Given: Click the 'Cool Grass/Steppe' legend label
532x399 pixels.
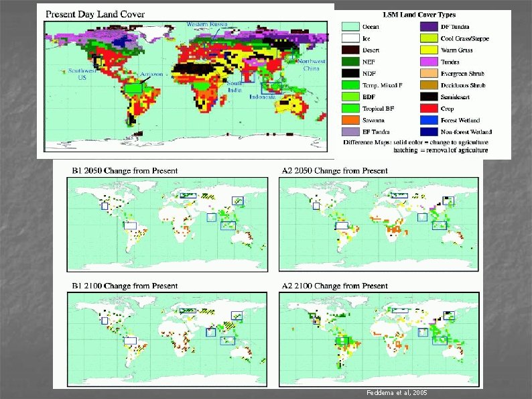Looking at the screenshot, I should tap(465, 38).
